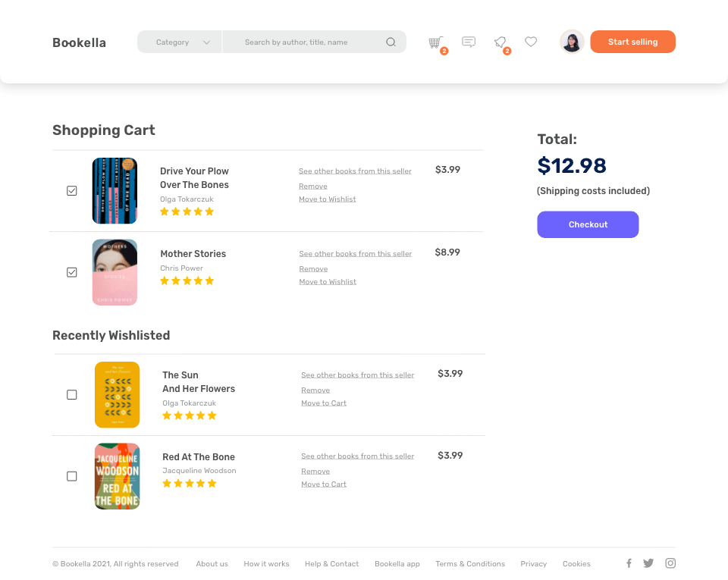Check the Red At The Bone checkbox
This screenshot has width=728, height=580.
coord(71,477)
